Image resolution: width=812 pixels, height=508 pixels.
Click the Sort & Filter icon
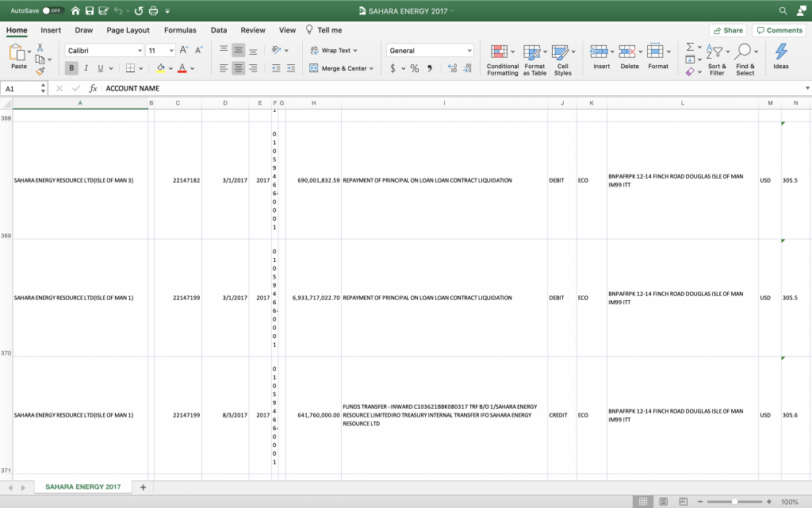(x=716, y=52)
